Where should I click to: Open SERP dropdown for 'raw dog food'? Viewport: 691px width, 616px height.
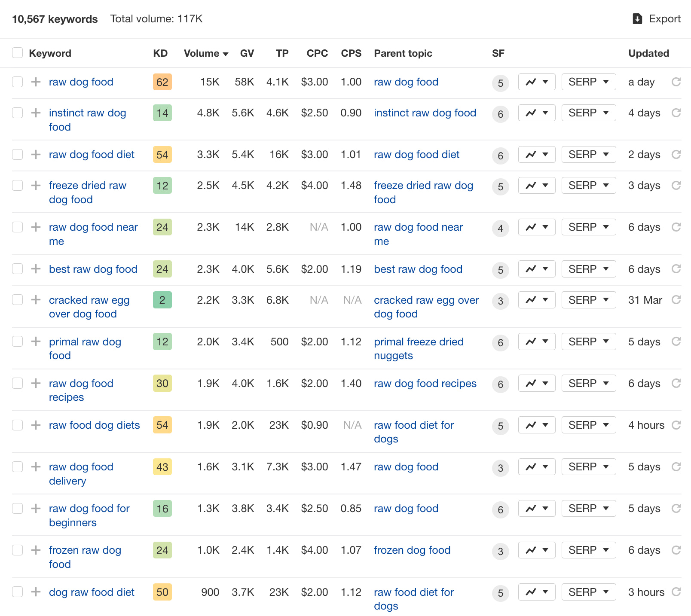click(x=588, y=82)
